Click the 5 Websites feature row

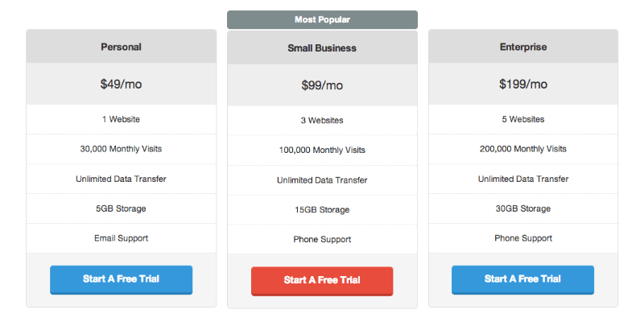[523, 119]
